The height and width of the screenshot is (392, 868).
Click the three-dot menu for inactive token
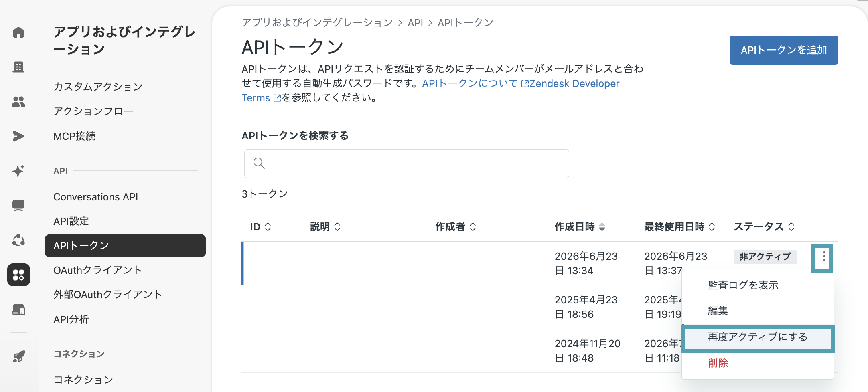pos(824,257)
